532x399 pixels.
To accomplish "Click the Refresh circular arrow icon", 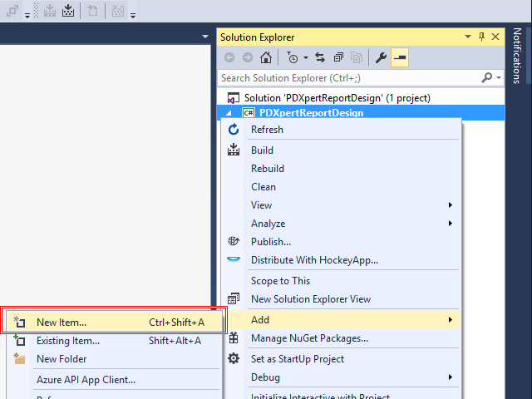I will click(x=234, y=130).
